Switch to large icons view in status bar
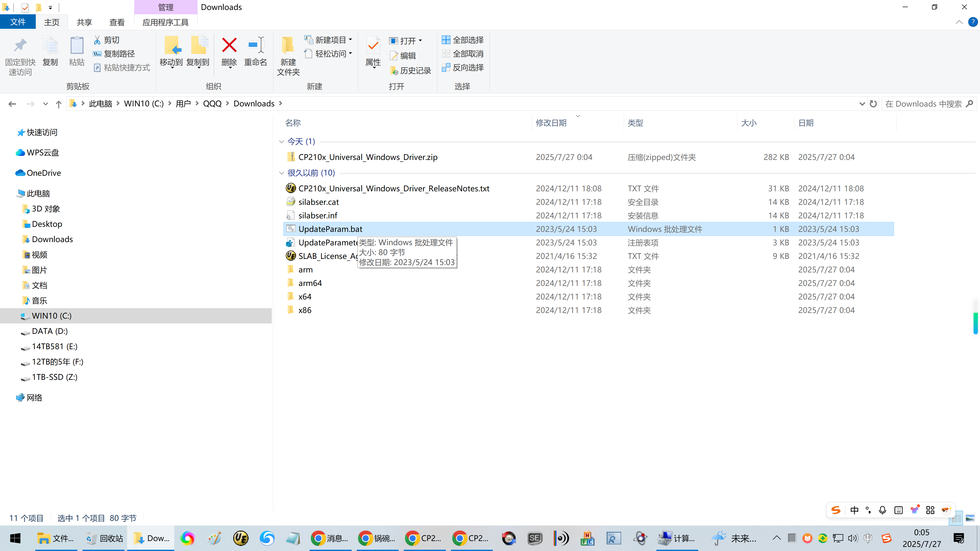The height and width of the screenshot is (551, 980). 970,518
